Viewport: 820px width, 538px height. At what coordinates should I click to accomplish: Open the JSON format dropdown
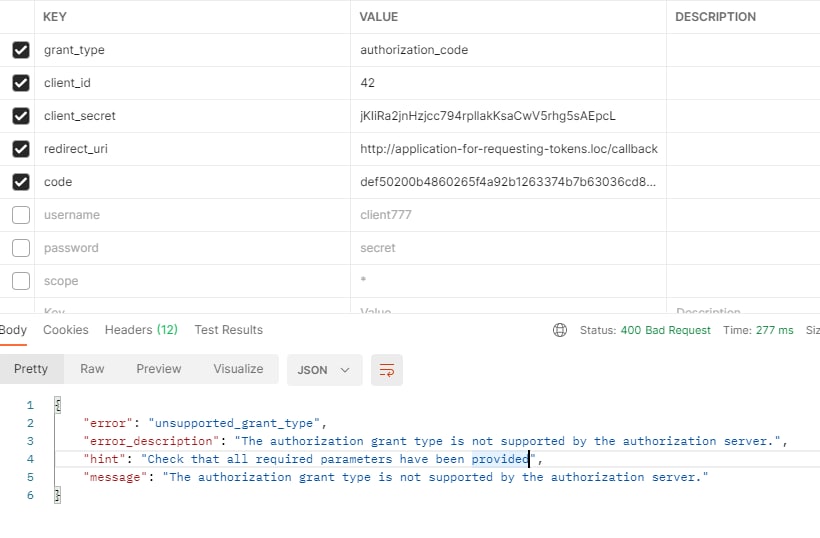click(x=323, y=370)
